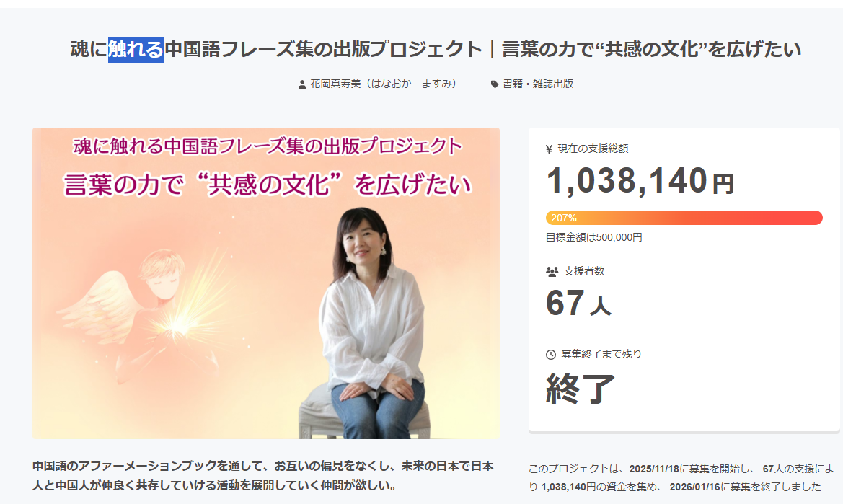The width and height of the screenshot is (843, 504).
Task: Click the project title heading
Action: tap(436, 50)
